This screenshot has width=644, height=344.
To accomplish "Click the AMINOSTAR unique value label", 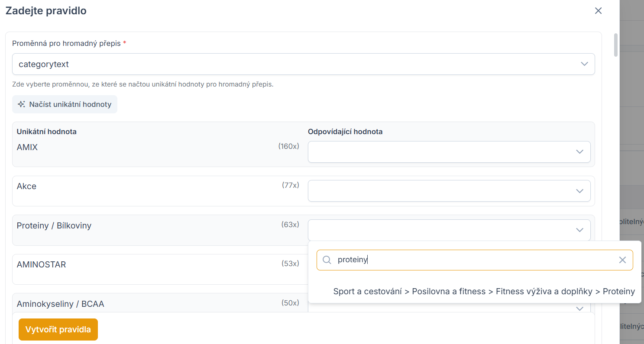I will coord(41,265).
